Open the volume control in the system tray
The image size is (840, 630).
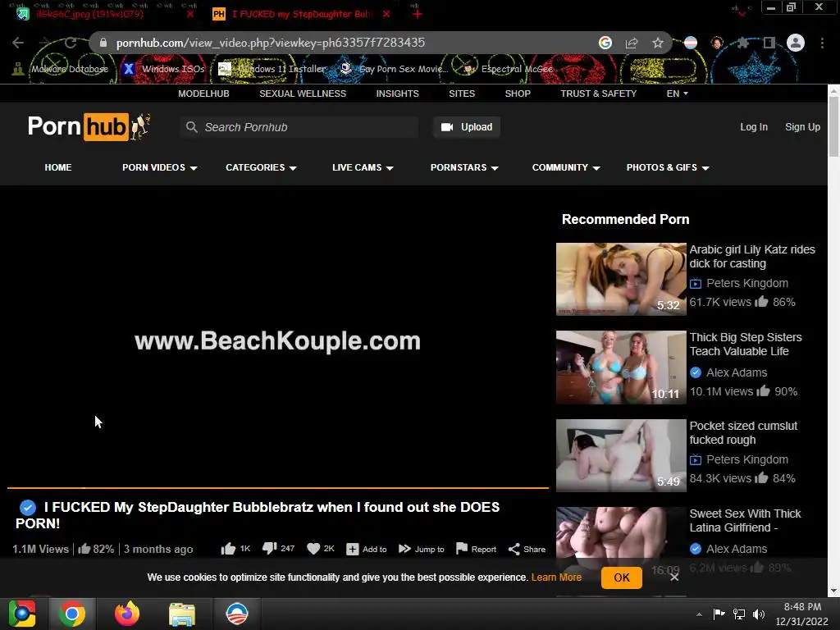tap(759, 614)
